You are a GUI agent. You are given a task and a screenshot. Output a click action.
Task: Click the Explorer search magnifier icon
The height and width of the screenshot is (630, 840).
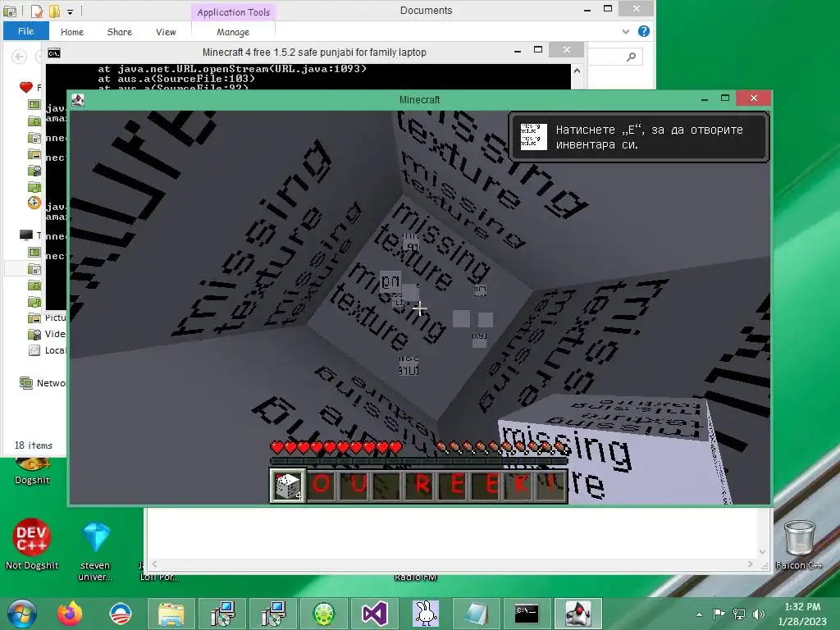click(632, 57)
